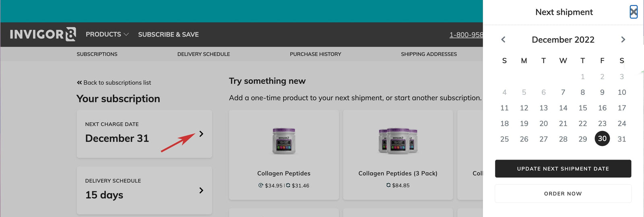Switch to the Subscriptions tab
Image resolution: width=644 pixels, height=217 pixels.
tap(97, 54)
